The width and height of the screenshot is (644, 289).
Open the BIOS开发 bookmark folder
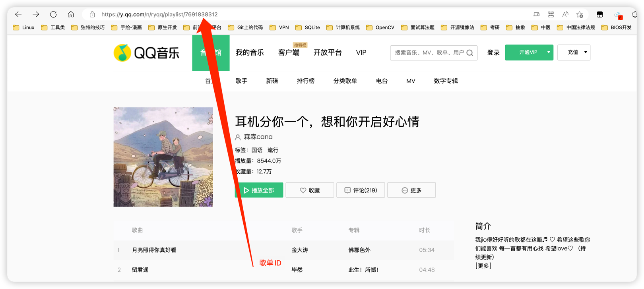[x=616, y=27]
